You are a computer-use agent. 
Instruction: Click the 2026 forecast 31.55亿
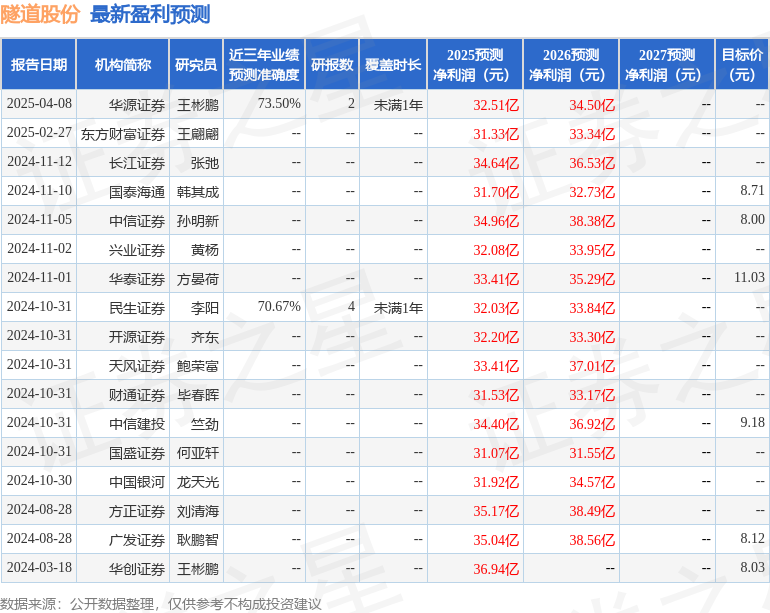click(x=592, y=452)
